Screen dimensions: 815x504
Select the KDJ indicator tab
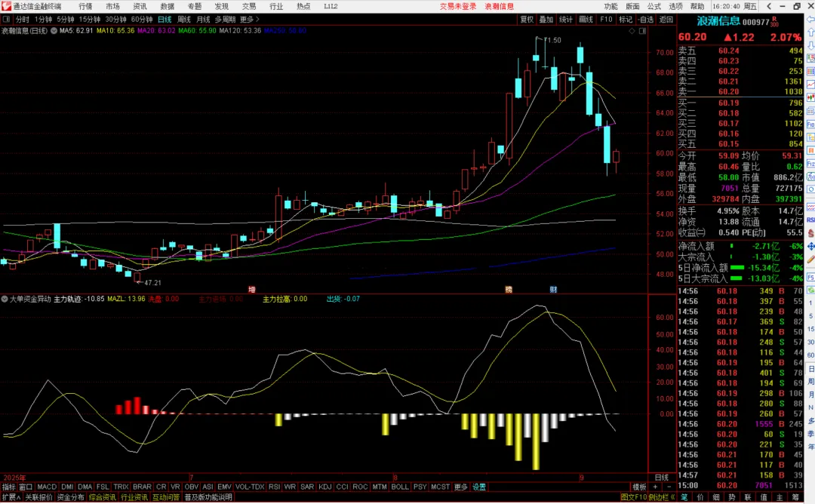point(324,487)
